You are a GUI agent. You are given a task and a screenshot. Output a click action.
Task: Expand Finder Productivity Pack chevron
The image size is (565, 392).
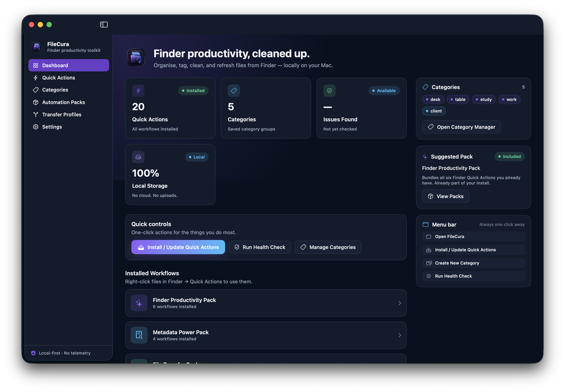pos(400,303)
